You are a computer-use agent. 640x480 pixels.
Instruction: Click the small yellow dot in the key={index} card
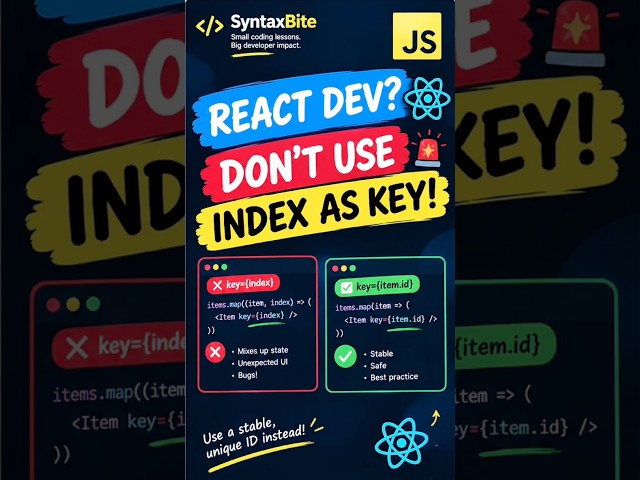(x=216, y=267)
